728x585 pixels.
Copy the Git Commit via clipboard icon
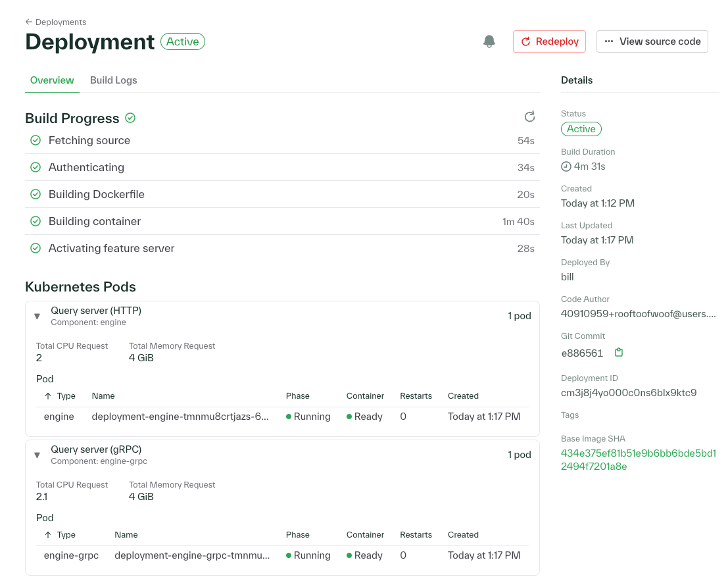click(x=618, y=352)
